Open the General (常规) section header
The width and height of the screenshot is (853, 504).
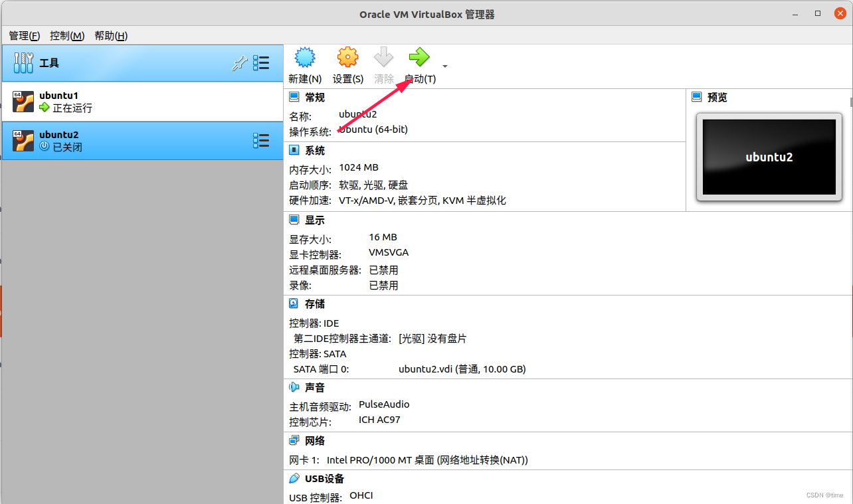click(x=315, y=98)
